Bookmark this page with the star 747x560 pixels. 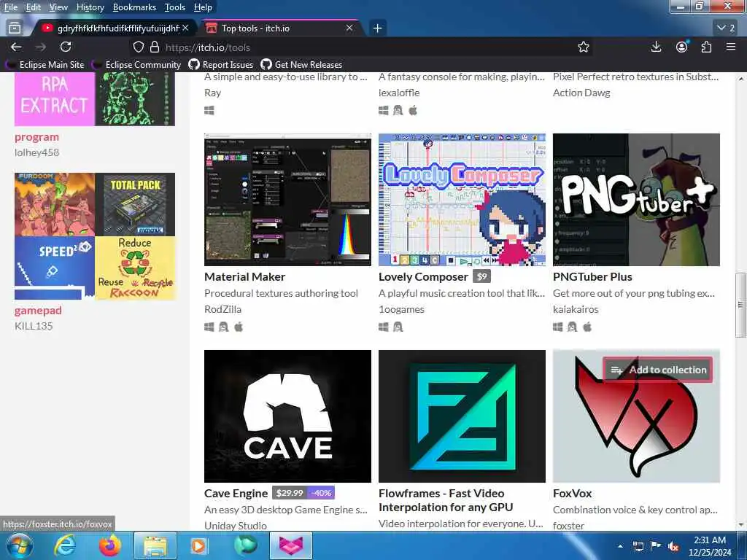583,47
